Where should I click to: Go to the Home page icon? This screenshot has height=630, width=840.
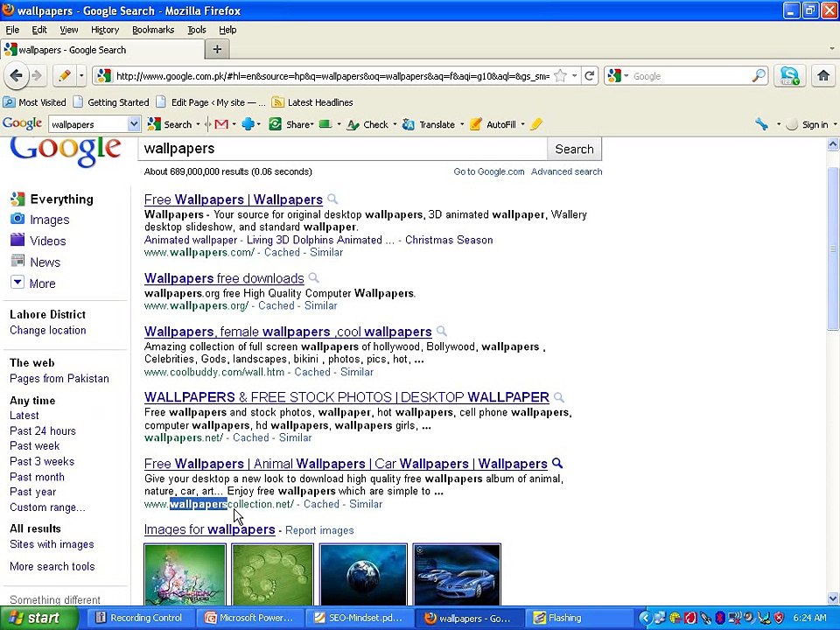pyautogui.click(x=823, y=76)
